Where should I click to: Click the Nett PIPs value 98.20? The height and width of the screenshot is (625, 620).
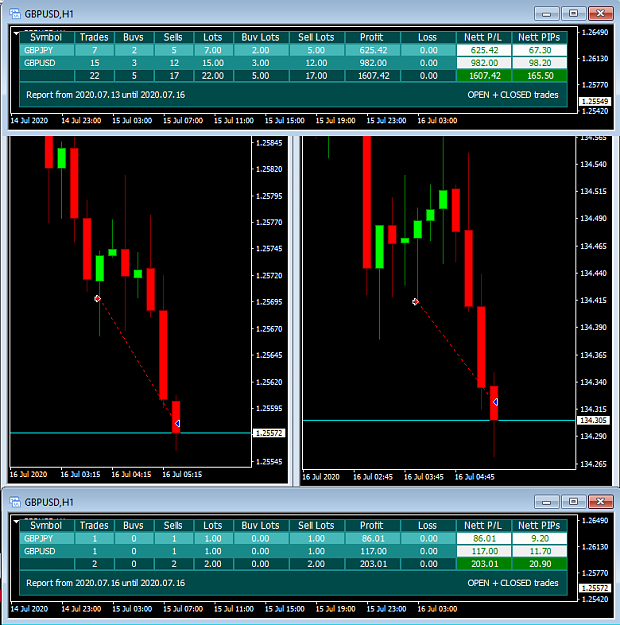coord(539,63)
